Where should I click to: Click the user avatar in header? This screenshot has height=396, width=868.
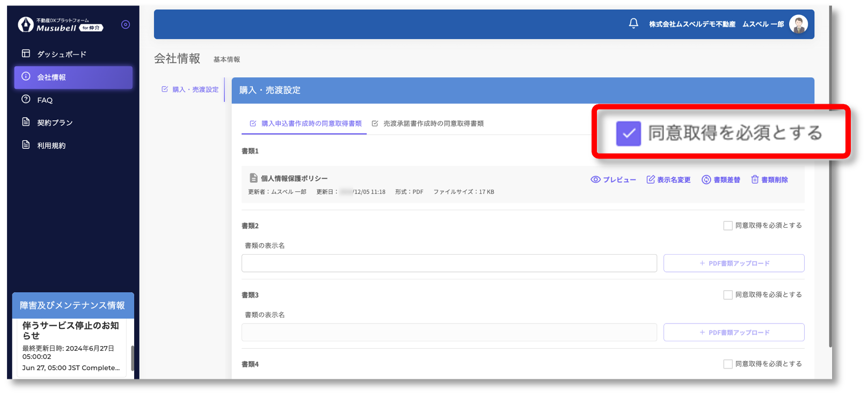[798, 24]
